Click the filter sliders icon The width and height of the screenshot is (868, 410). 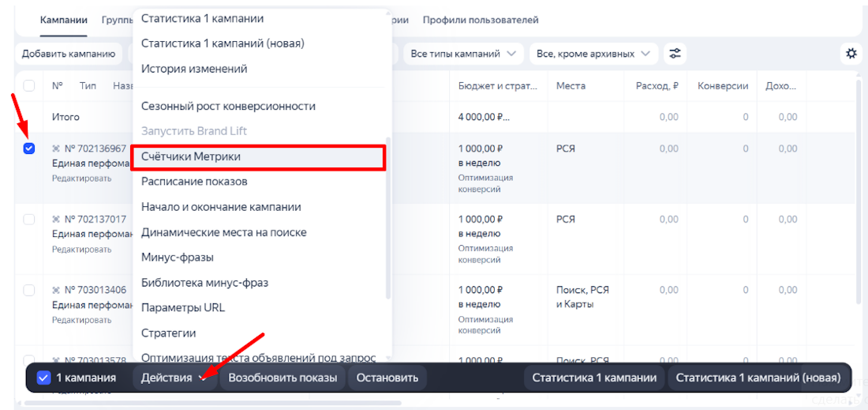675,54
